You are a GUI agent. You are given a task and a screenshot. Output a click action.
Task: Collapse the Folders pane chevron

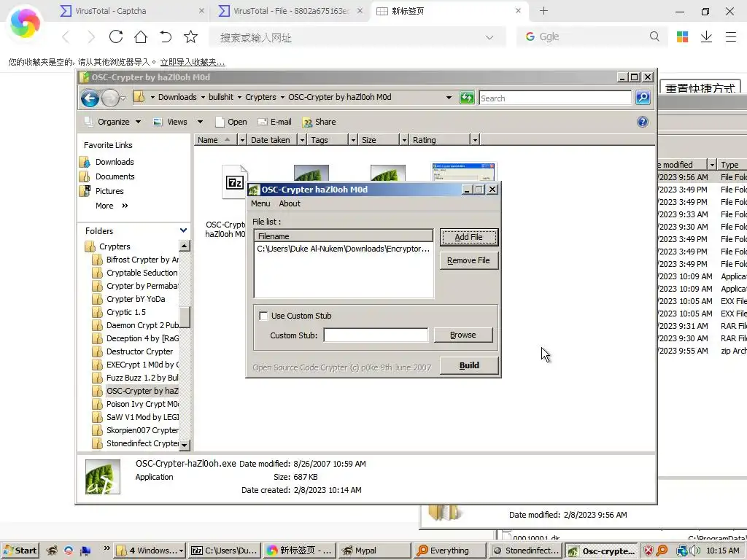click(x=183, y=230)
